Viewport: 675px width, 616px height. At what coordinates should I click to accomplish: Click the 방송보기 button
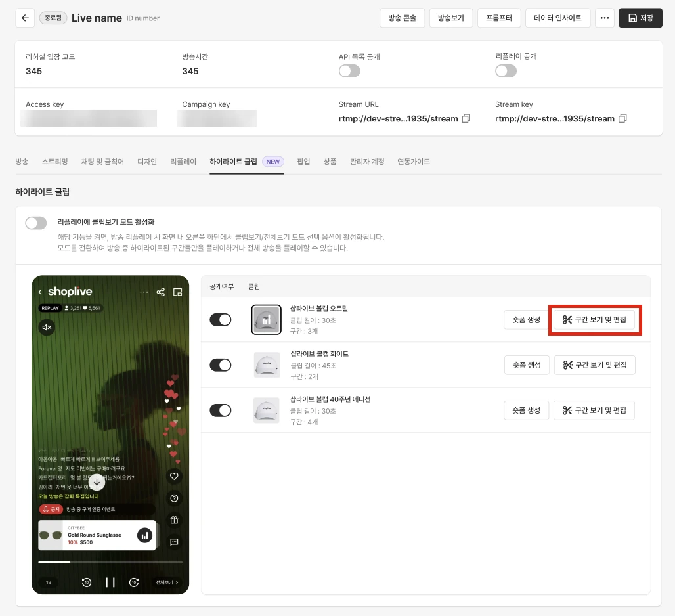click(450, 18)
